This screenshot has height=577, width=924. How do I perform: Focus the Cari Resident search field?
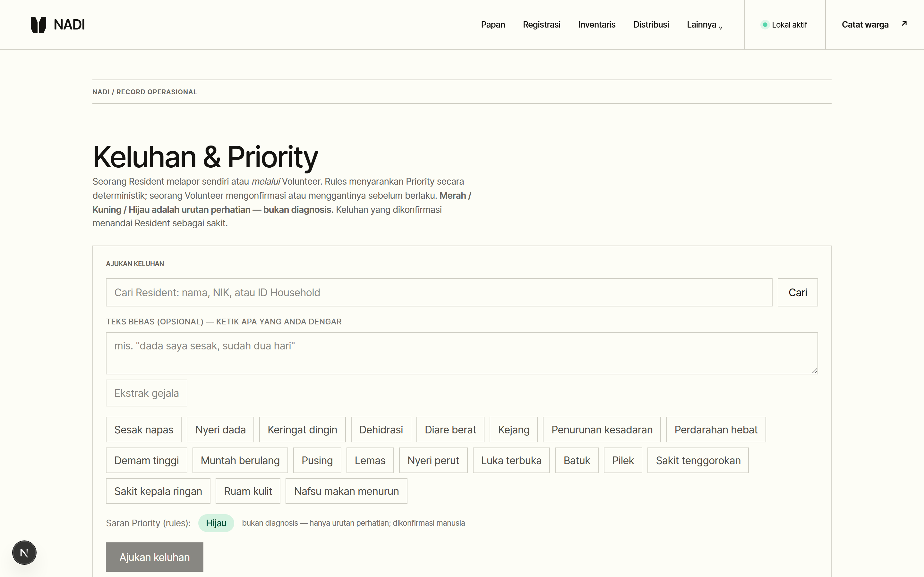[439, 292]
